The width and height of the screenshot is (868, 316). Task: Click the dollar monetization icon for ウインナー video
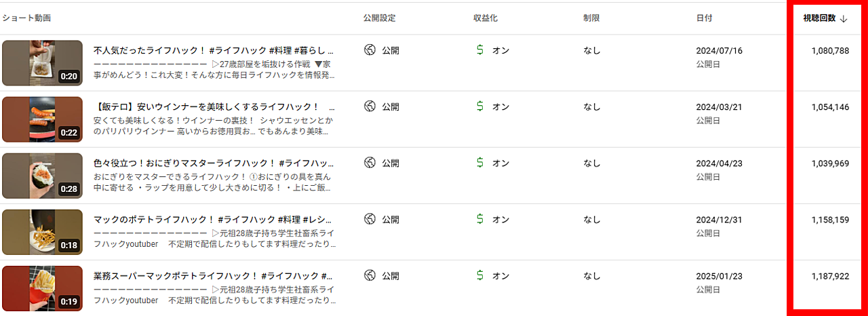480,106
